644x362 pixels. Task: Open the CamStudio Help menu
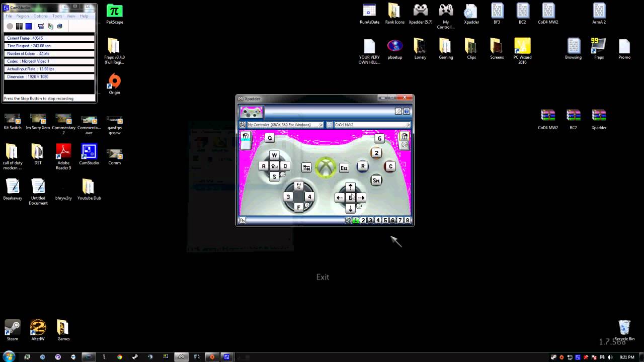(84, 16)
